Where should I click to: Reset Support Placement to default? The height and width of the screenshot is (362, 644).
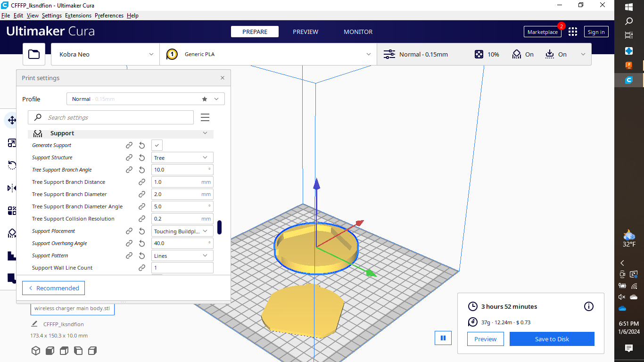click(x=142, y=231)
